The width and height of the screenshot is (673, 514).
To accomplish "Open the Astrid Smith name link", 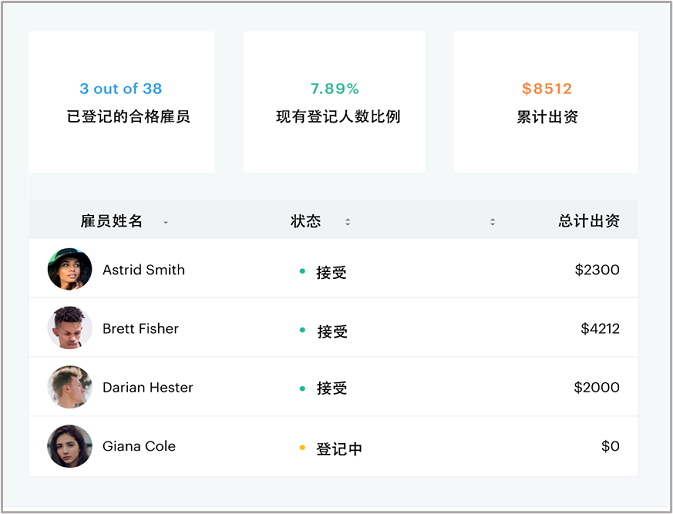I will coord(144,270).
